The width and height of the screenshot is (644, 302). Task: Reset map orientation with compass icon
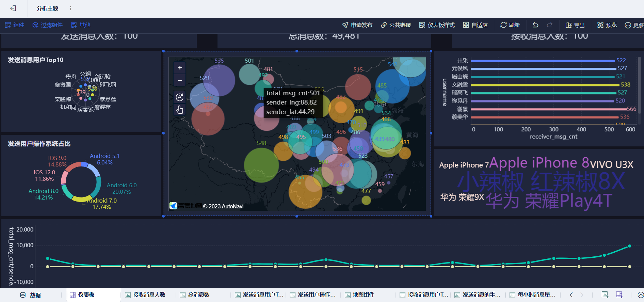(180, 97)
